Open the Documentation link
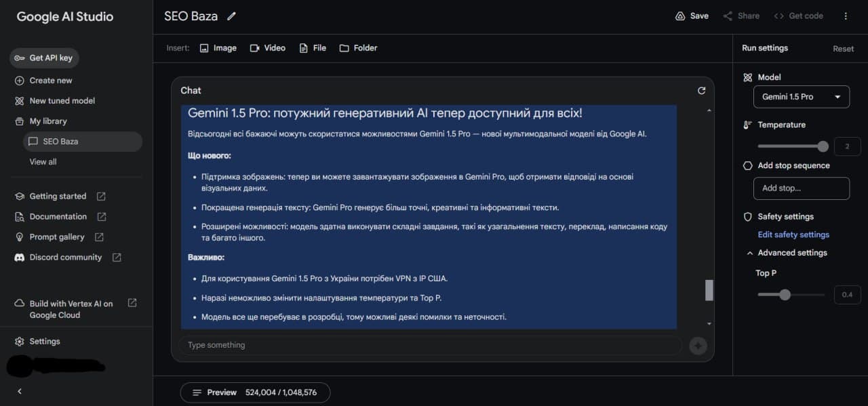868x406 pixels. tap(58, 217)
